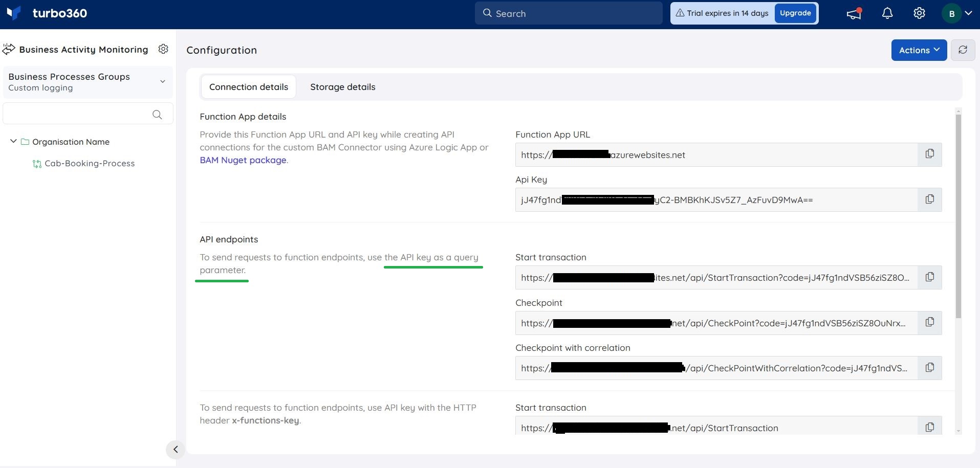Switch to the Connection details tab

pos(249,87)
